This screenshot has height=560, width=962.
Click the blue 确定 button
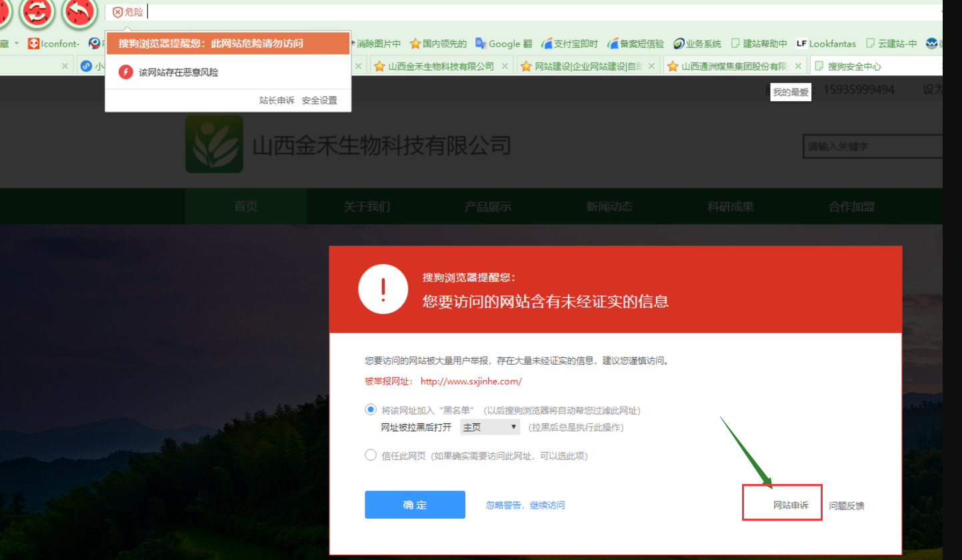[415, 505]
